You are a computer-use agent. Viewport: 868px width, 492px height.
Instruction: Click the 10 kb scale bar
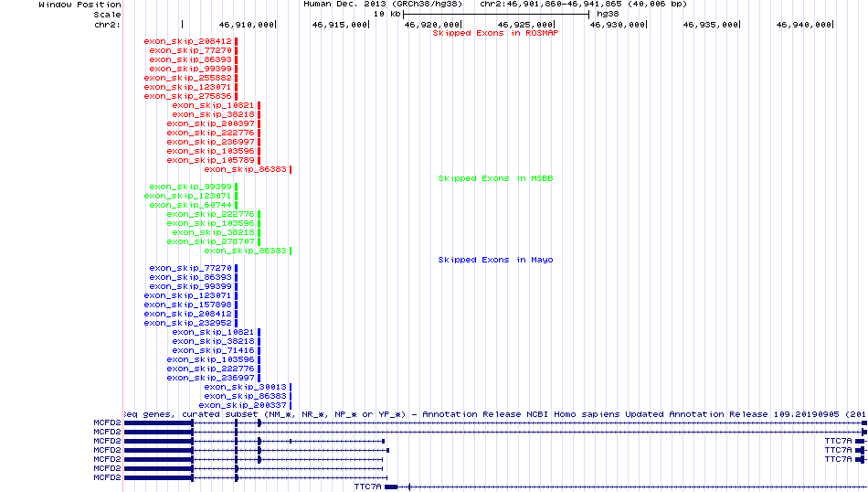click(496, 14)
